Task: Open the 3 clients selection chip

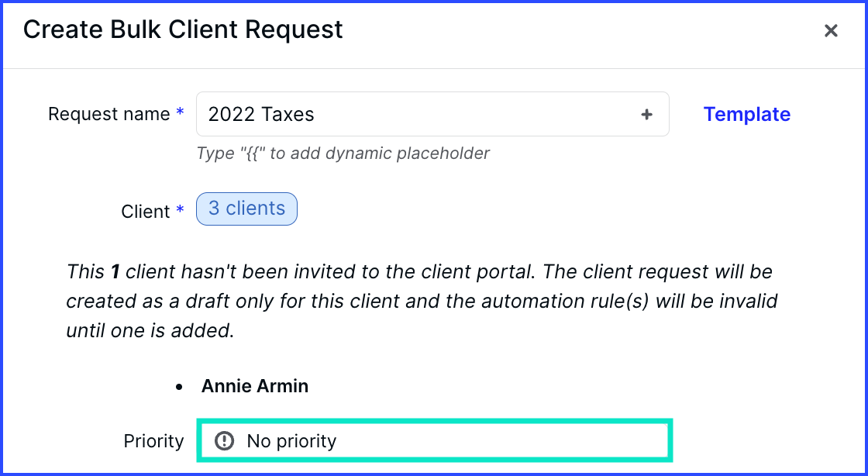Action: 247,209
